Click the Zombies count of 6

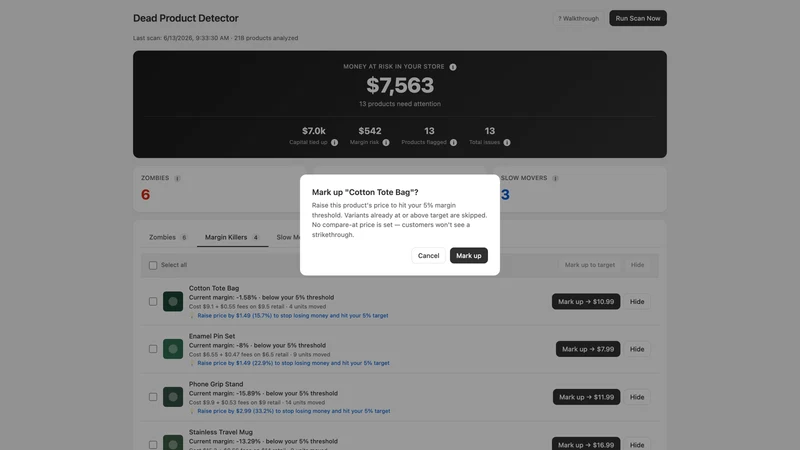coord(145,194)
